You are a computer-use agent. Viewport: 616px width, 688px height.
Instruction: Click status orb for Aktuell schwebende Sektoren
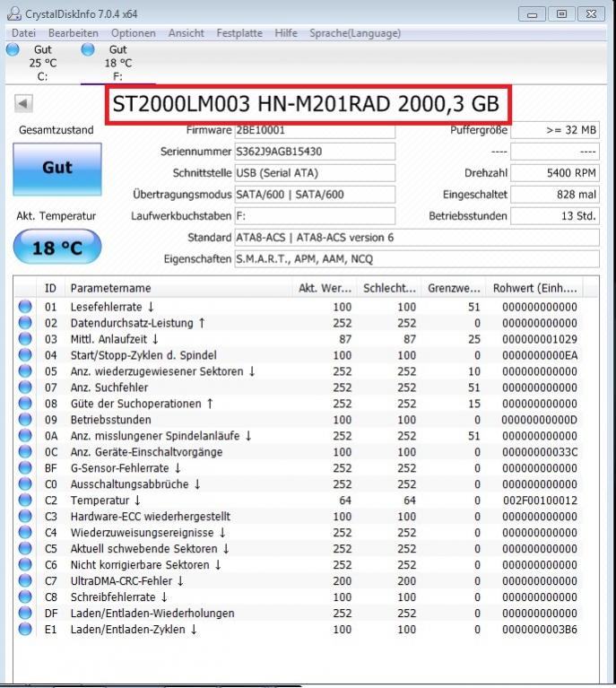click(25, 548)
